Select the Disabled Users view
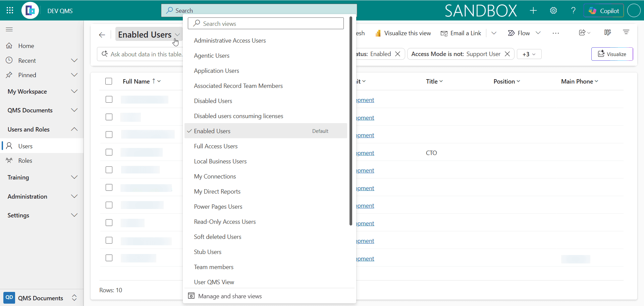Viewport: 644px width, 306px height. tap(213, 101)
